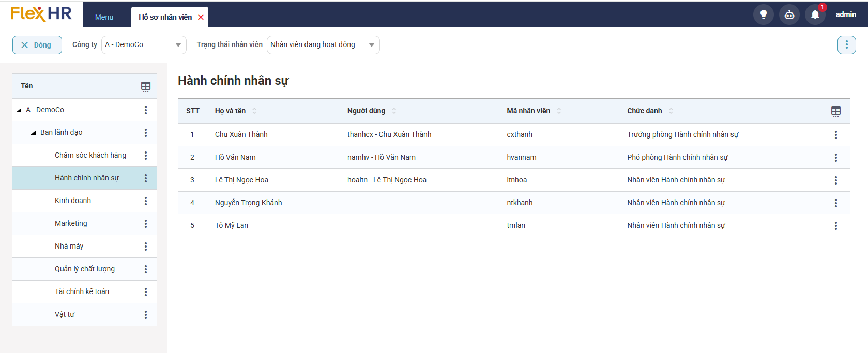Screen dimensions: 868x353
Task: Open the chatbot robot assistant icon
Action: click(789, 14)
